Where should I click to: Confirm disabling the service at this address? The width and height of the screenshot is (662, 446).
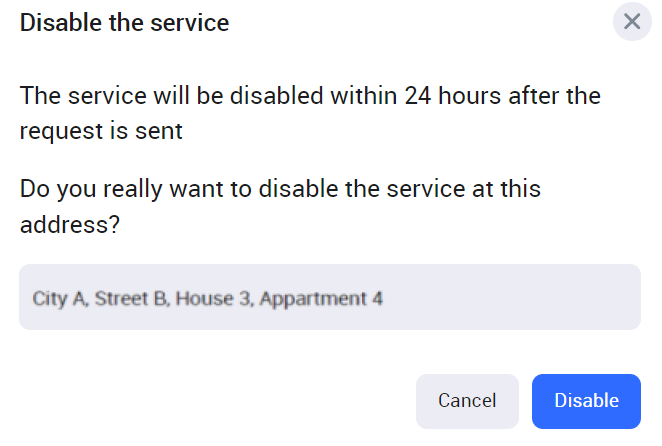pos(586,401)
